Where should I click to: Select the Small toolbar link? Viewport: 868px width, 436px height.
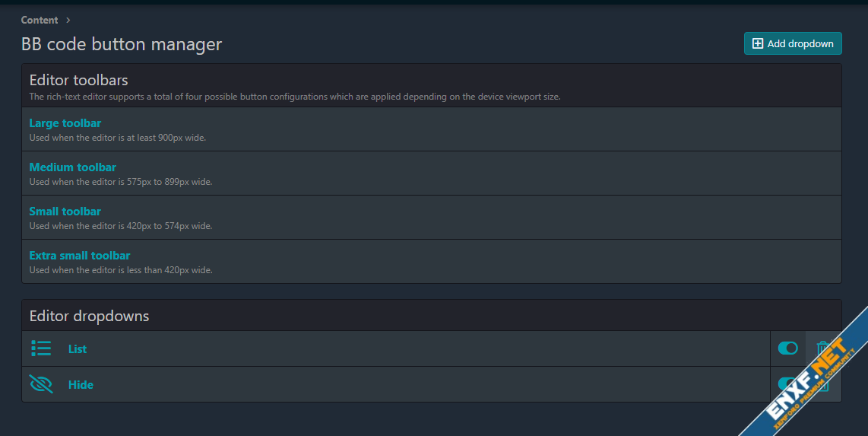pos(65,212)
